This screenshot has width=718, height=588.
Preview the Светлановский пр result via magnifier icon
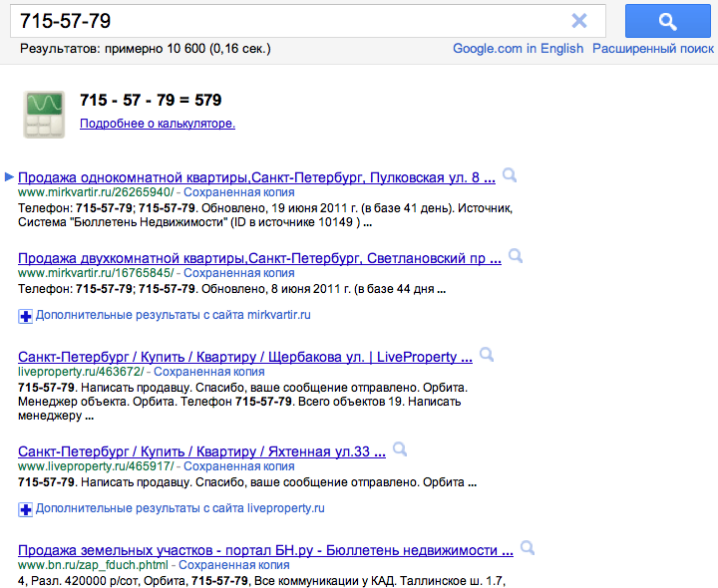[516, 256]
